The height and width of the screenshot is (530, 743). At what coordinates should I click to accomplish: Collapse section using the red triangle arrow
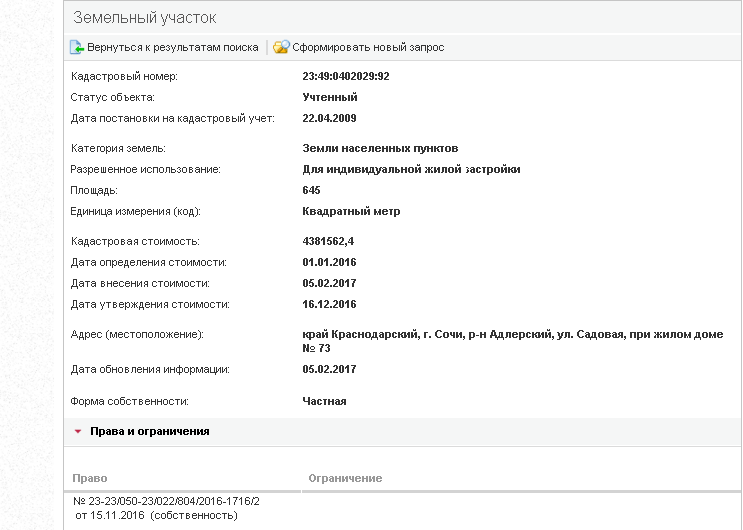click(77, 432)
